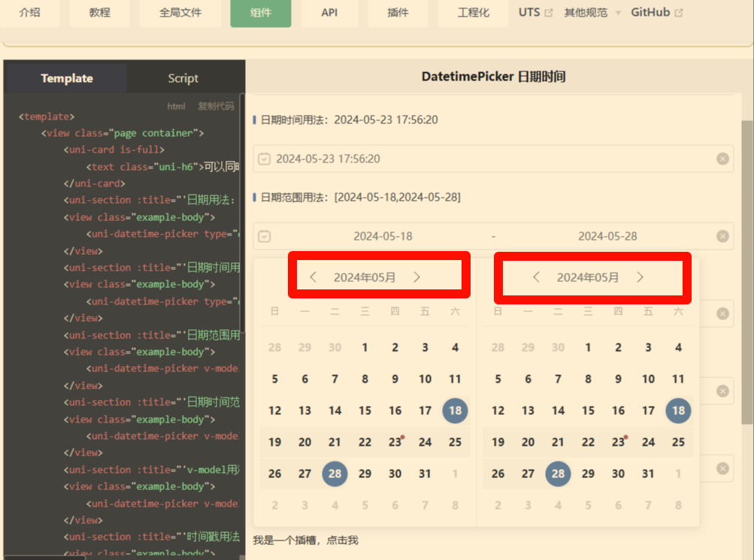Open UTS external link
754x560 pixels.
click(x=535, y=13)
